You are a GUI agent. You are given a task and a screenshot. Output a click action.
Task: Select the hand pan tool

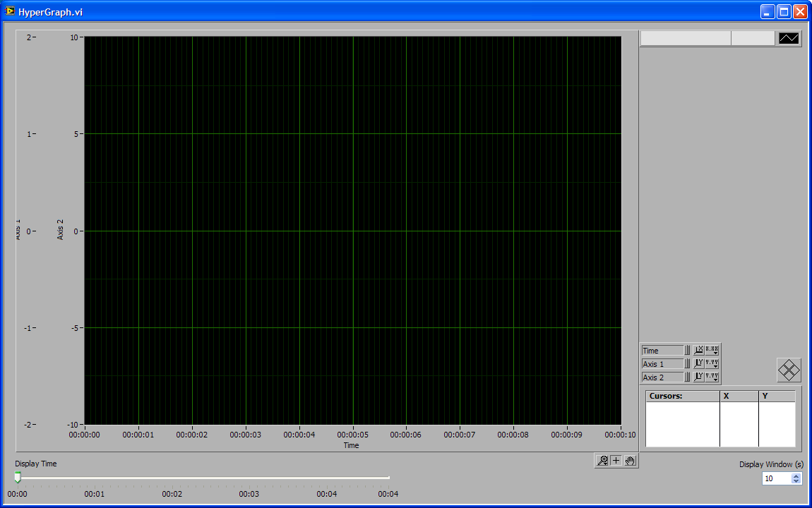tap(630, 461)
